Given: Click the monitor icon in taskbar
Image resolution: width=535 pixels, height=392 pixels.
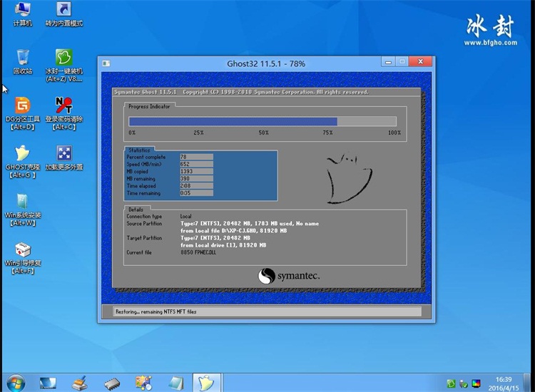Looking at the screenshot, I should tap(47, 383).
